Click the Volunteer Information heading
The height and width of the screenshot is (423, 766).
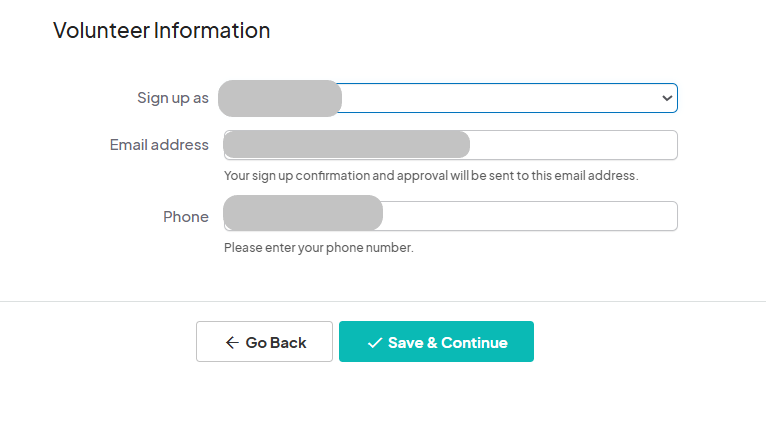click(161, 30)
